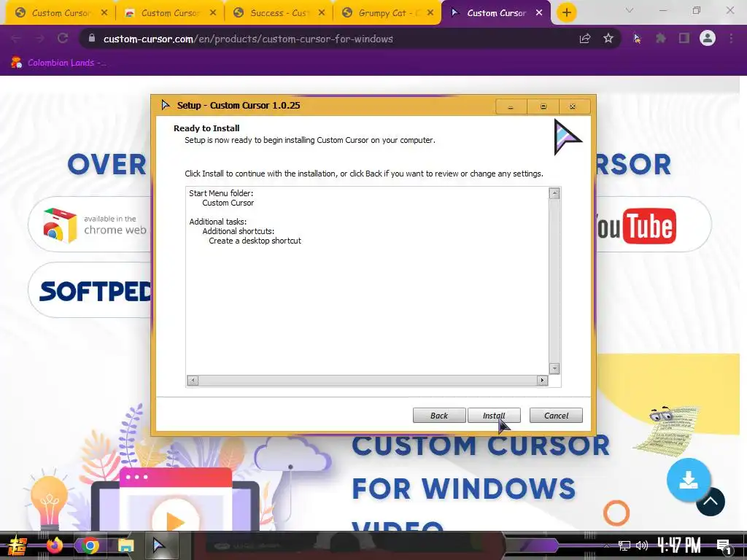Viewport: 747px width, 560px height.
Task: Open the YouTube badge link
Action: click(x=653, y=225)
